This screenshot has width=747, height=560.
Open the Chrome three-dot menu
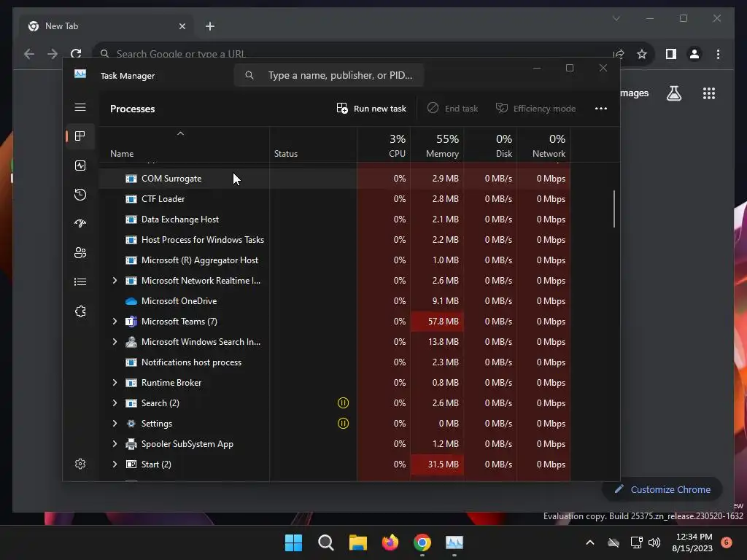[x=718, y=54]
